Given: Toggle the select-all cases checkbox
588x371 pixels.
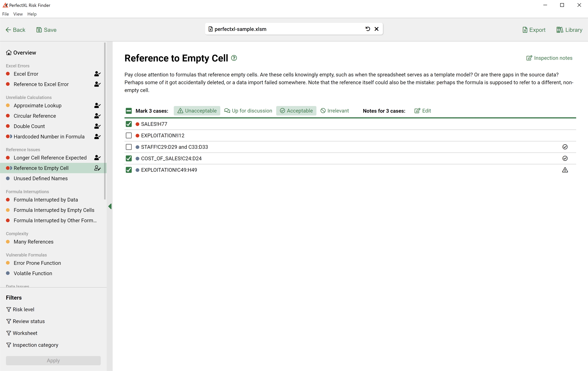Looking at the screenshot, I should pos(129,111).
